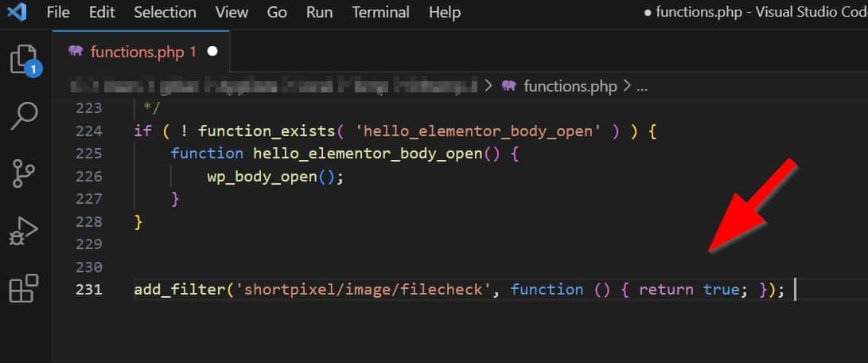Image resolution: width=868 pixels, height=363 pixels.
Task: Click the VS Code logo icon
Action: click(17, 13)
